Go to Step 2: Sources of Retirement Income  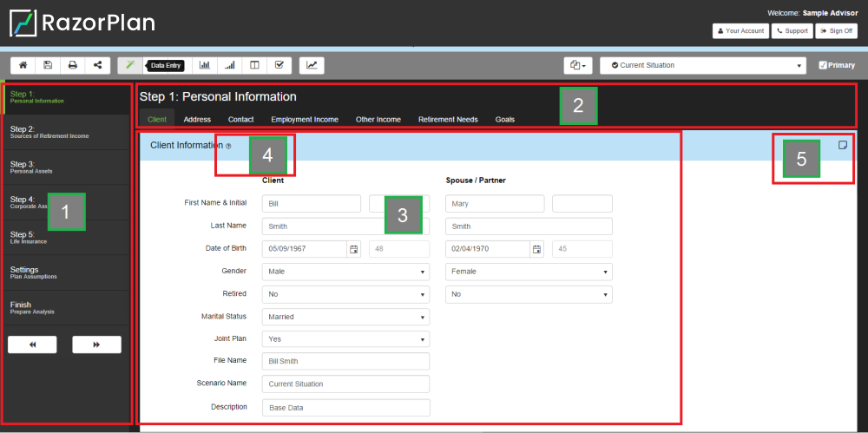point(66,132)
